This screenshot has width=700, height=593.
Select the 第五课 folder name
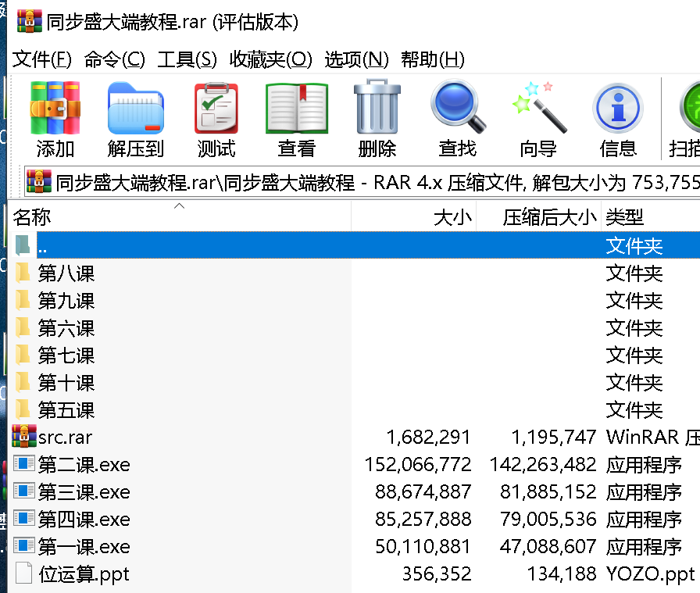tap(66, 410)
